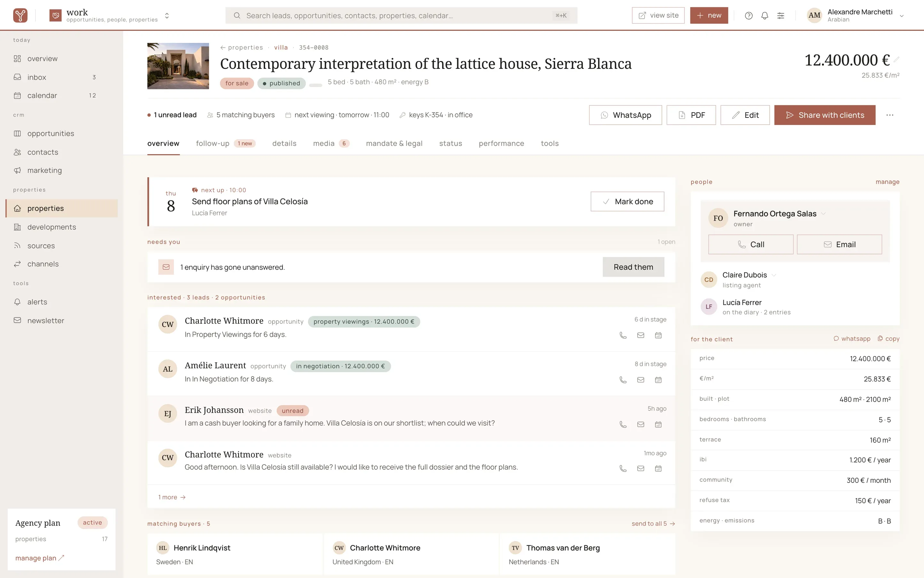Schedule with Erik Johansson calendar icon
The height and width of the screenshot is (578, 924).
(x=658, y=424)
